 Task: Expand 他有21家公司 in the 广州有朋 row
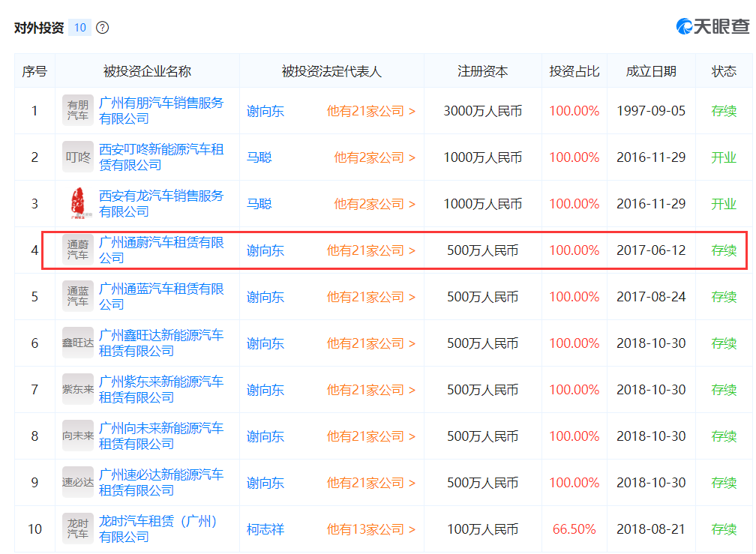pos(370,111)
